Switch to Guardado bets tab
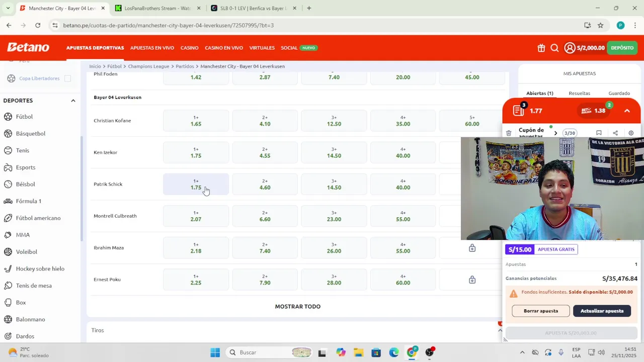The height and width of the screenshot is (362, 644). click(619, 94)
